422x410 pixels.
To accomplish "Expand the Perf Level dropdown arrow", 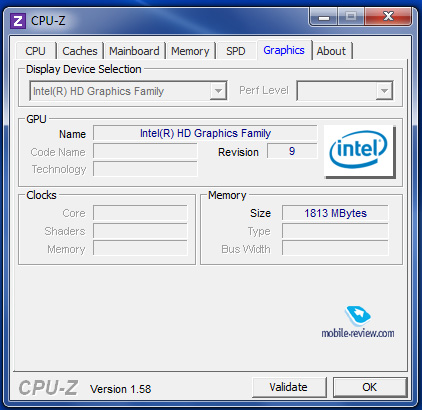I will 384,91.
